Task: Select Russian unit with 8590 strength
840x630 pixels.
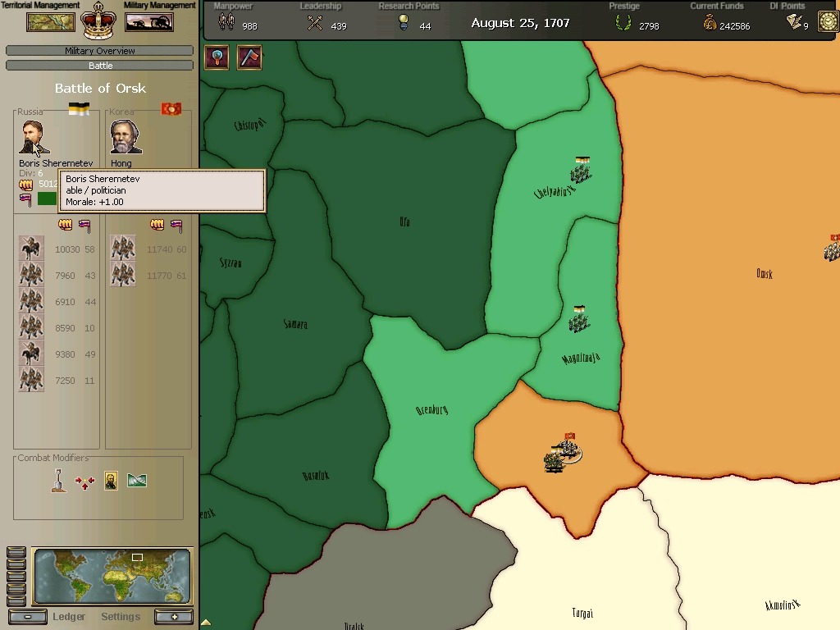Action: point(31,327)
